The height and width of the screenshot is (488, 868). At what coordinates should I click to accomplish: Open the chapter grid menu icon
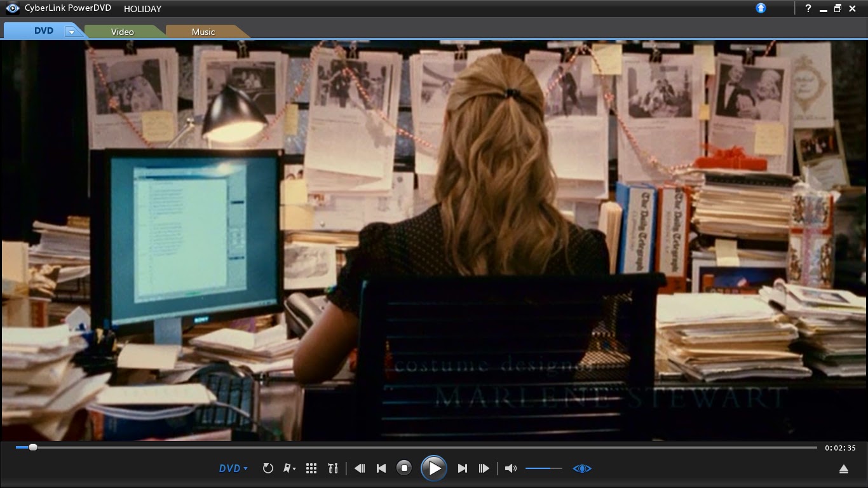311,468
